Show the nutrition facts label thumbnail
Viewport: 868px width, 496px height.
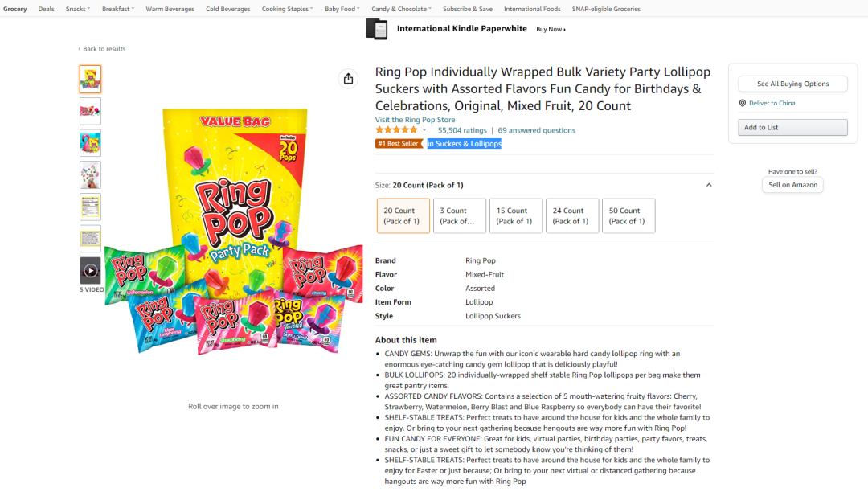click(x=90, y=207)
